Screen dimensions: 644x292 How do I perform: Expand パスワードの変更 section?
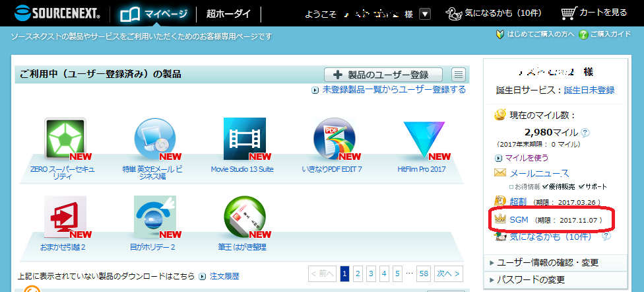click(556, 280)
